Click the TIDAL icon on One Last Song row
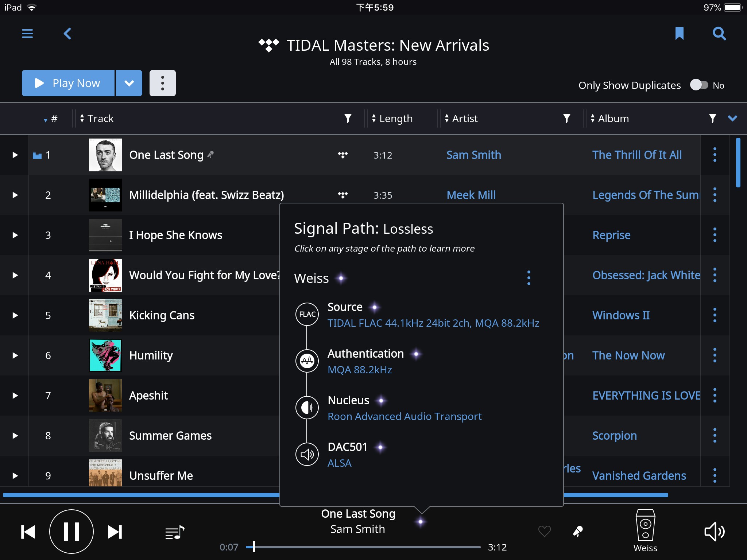The image size is (747, 560). (343, 155)
